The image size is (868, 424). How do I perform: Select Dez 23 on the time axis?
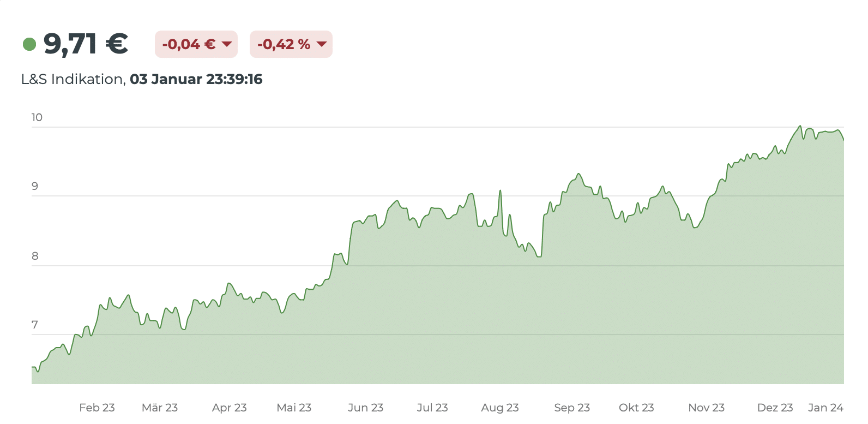(x=775, y=408)
